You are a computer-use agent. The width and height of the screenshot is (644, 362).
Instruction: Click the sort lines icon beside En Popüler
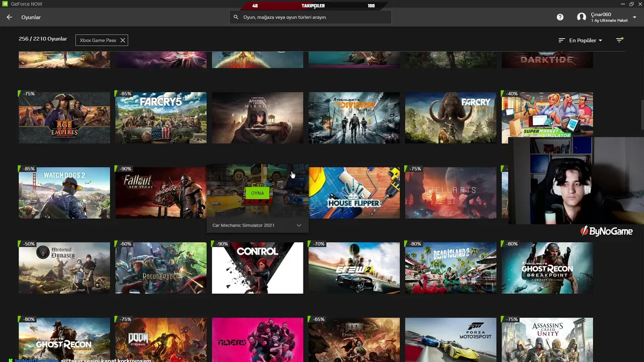tap(561, 40)
